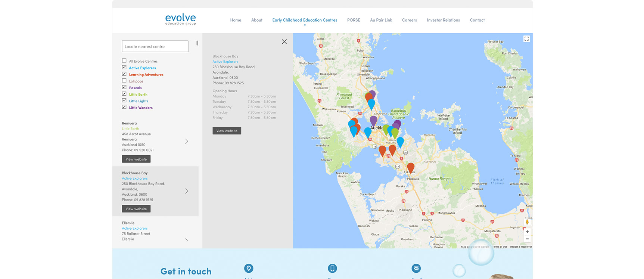Uncheck the Active Explorers filter
Viewport: 644px width, 279px height.
124,67
